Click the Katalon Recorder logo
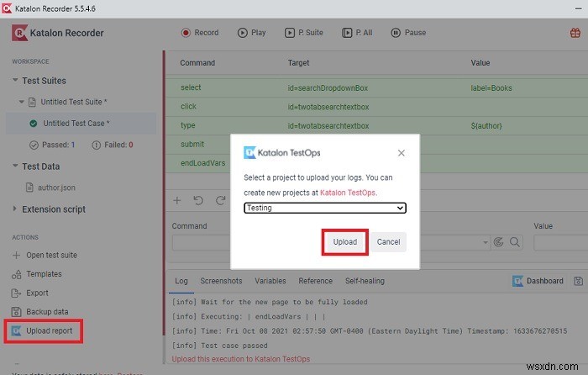This screenshot has height=375, width=588. (x=57, y=33)
